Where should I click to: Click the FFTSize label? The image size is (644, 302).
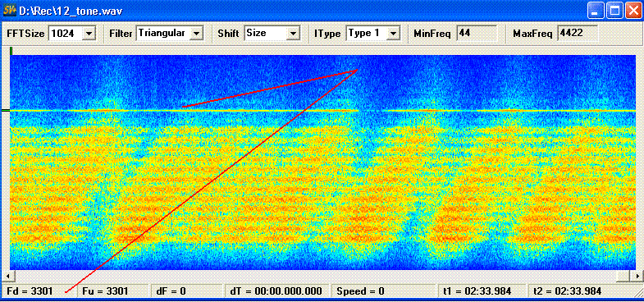(26, 34)
